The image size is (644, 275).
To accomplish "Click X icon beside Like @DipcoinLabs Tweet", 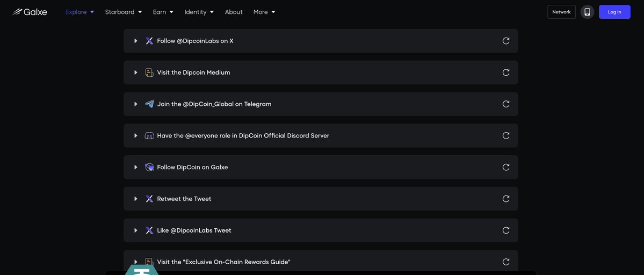I will [149, 230].
